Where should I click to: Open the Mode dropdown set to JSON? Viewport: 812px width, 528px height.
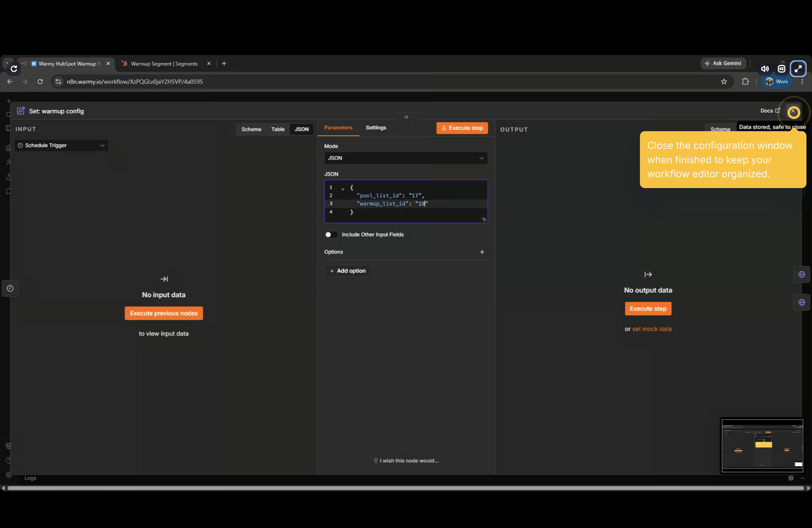pos(406,158)
